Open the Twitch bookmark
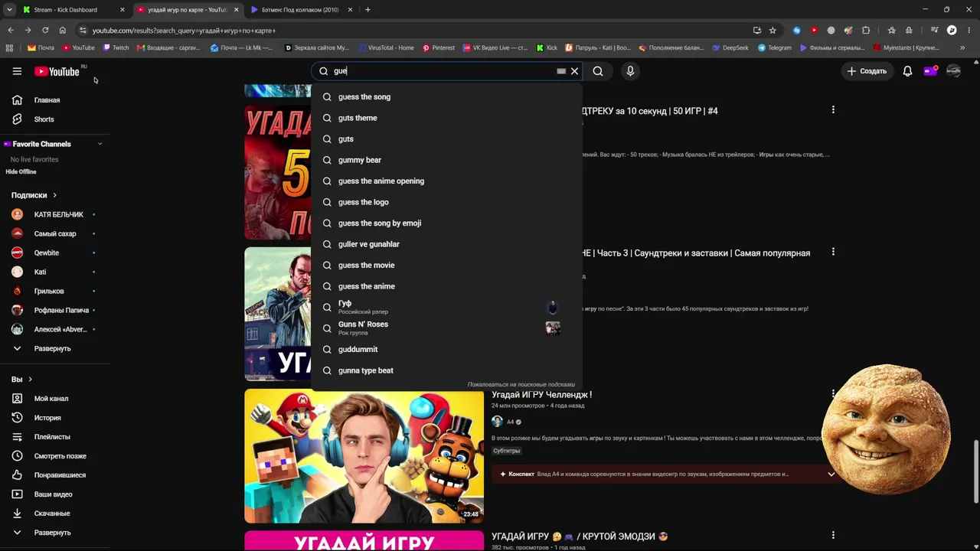980x551 pixels. tap(116, 47)
